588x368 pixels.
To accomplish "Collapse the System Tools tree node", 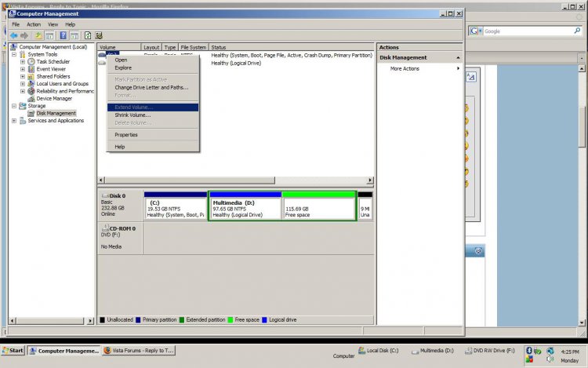I will point(14,54).
